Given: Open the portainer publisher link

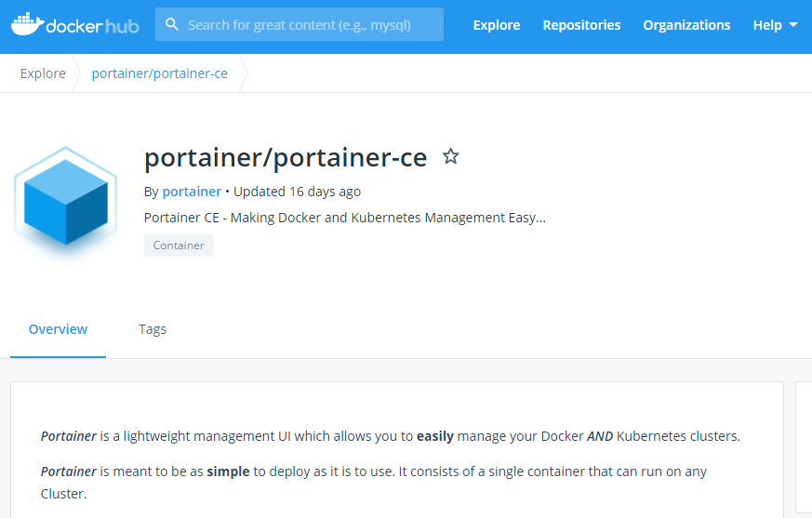Looking at the screenshot, I should [x=192, y=192].
